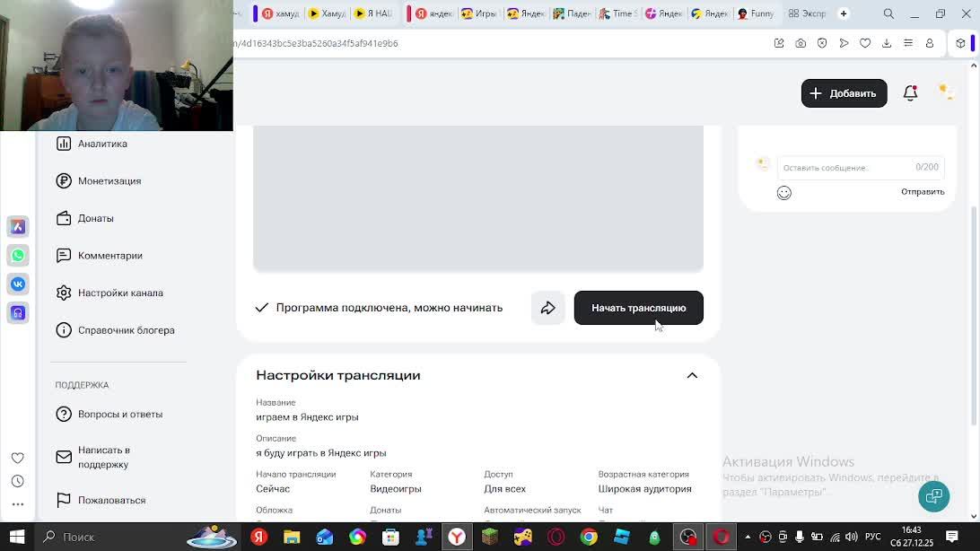Viewport: 980px width, 551px height.
Task: Search tabs with the magnifier icon
Action: 888,13
